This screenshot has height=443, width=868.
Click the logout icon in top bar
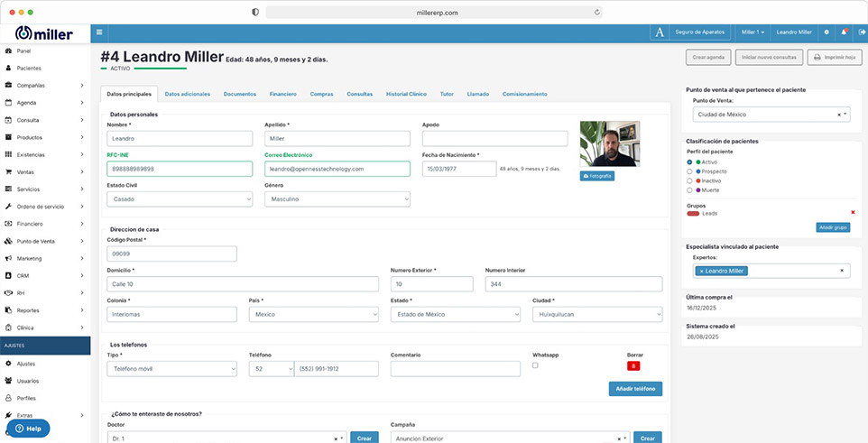pyautogui.click(x=862, y=32)
